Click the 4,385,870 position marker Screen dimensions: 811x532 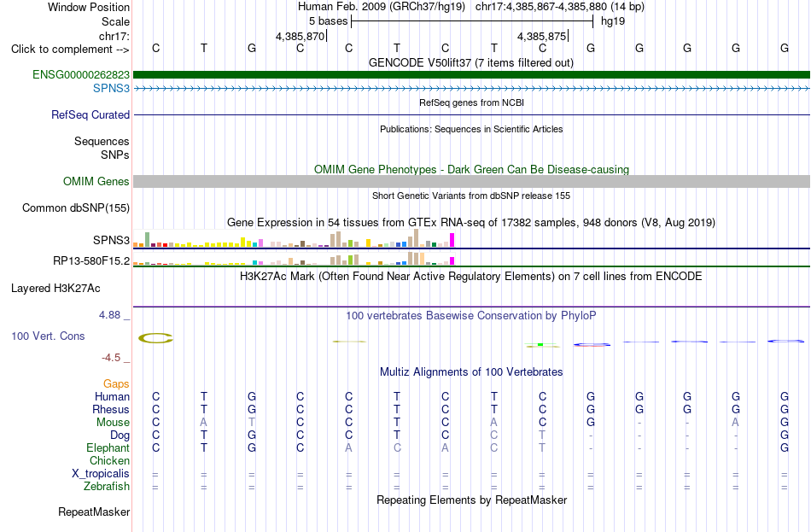point(300,36)
